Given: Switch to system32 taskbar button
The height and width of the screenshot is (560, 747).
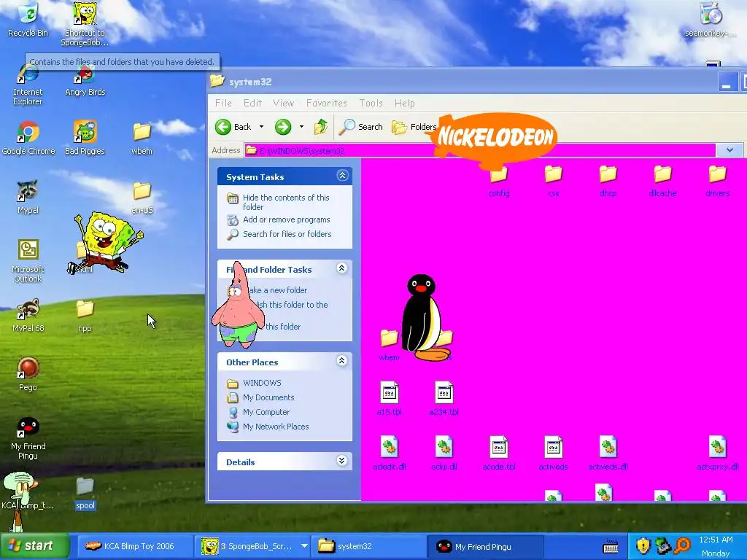Looking at the screenshot, I should pyautogui.click(x=368, y=546).
